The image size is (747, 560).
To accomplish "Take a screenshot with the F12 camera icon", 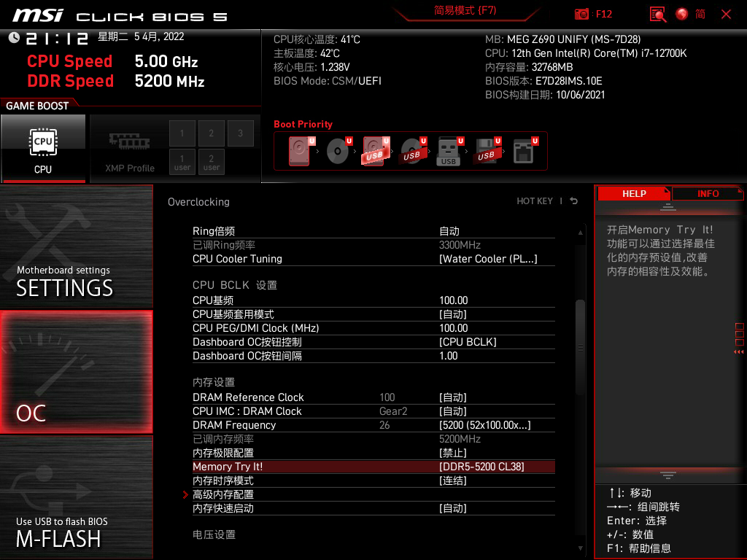I will [x=581, y=14].
